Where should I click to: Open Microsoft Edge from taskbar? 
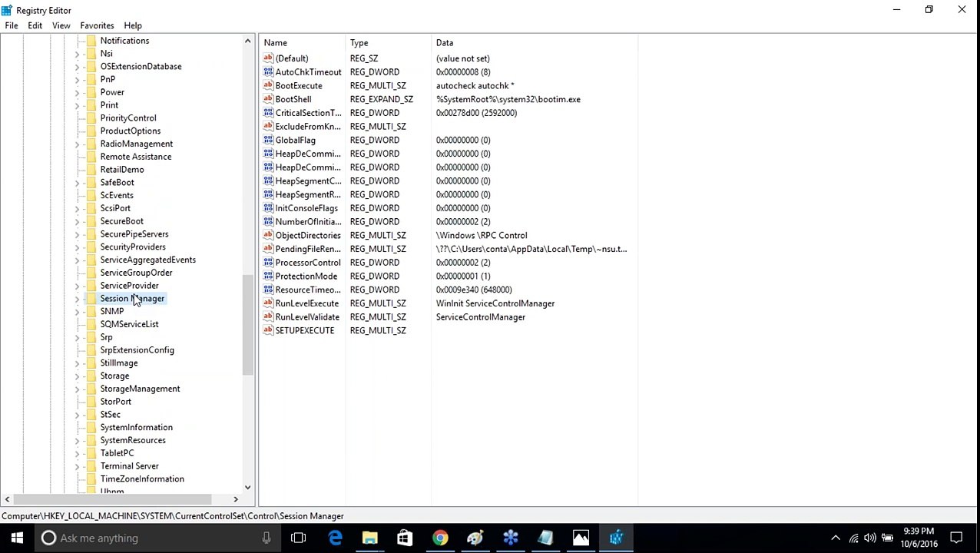point(335,538)
